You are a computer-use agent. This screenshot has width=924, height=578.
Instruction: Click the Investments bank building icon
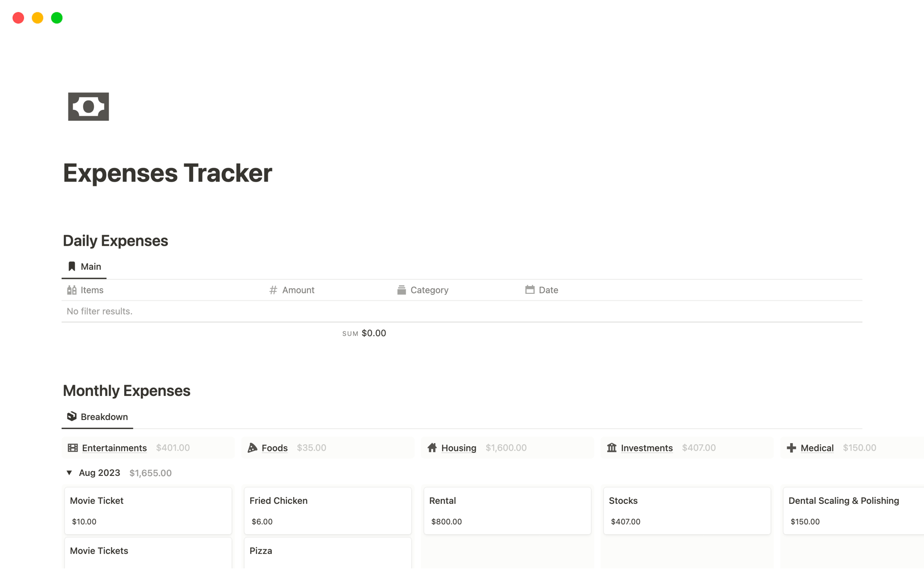pyautogui.click(x=612, y=448)
